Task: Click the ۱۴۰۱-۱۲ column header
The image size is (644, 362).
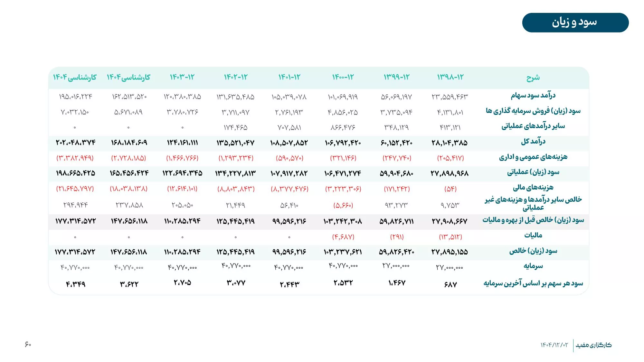Action: [x=289, y=77]
